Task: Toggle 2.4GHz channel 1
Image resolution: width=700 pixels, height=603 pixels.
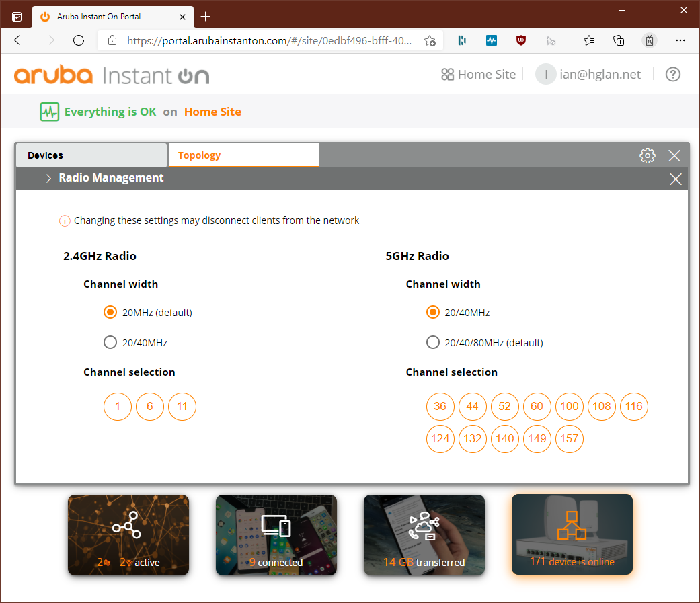Action: [x=118, y=406]
